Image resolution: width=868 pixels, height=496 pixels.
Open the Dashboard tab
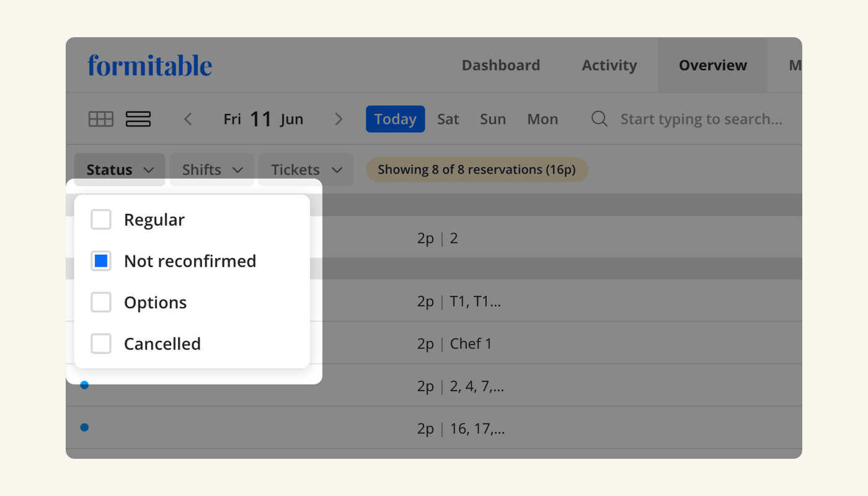pyautogui.click(x=501, y=65)
